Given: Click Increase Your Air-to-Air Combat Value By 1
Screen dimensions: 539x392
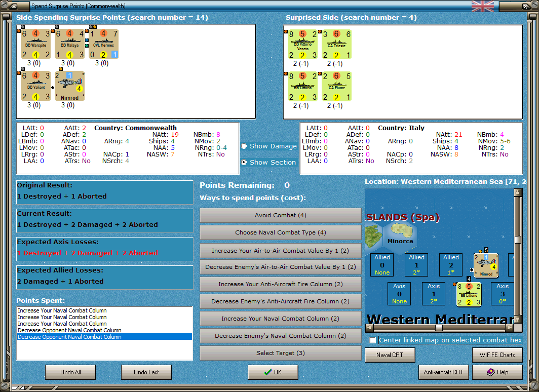Looking at the screenshot, I should [x=281, y=251].
